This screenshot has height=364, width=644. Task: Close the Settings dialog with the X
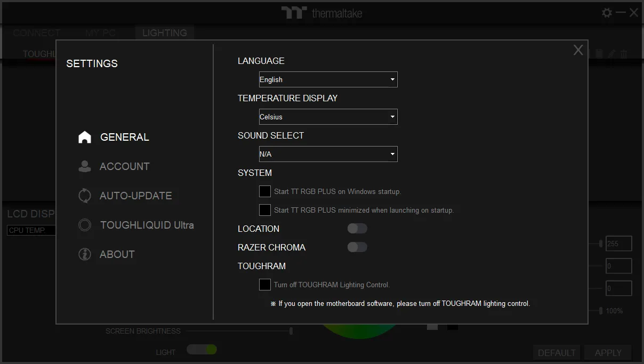tap(578, 50)
